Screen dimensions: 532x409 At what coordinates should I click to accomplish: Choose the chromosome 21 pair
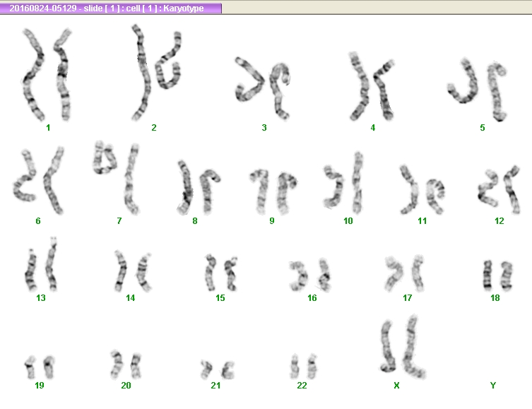pos(217,369)
